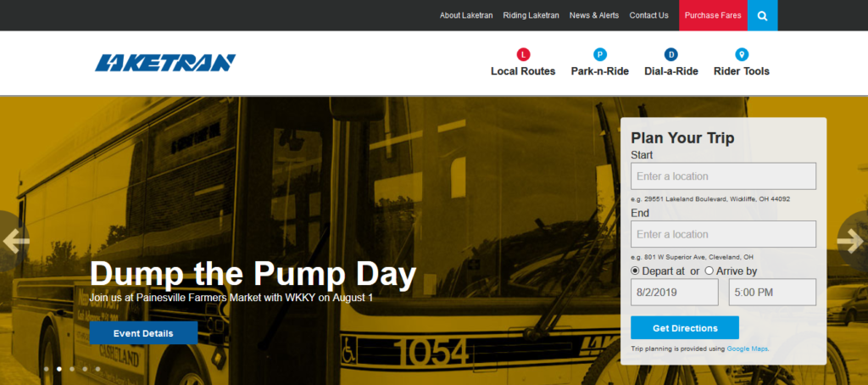The image size is (868, 385).
Task: Click the Rider Tools map pin icon
Action: point(742,54)
